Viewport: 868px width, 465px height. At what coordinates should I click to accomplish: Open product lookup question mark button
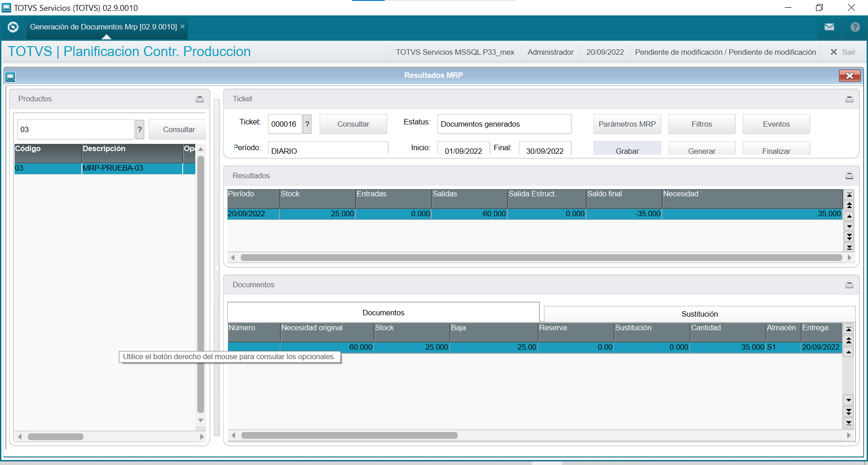click(x=140, y=129)
